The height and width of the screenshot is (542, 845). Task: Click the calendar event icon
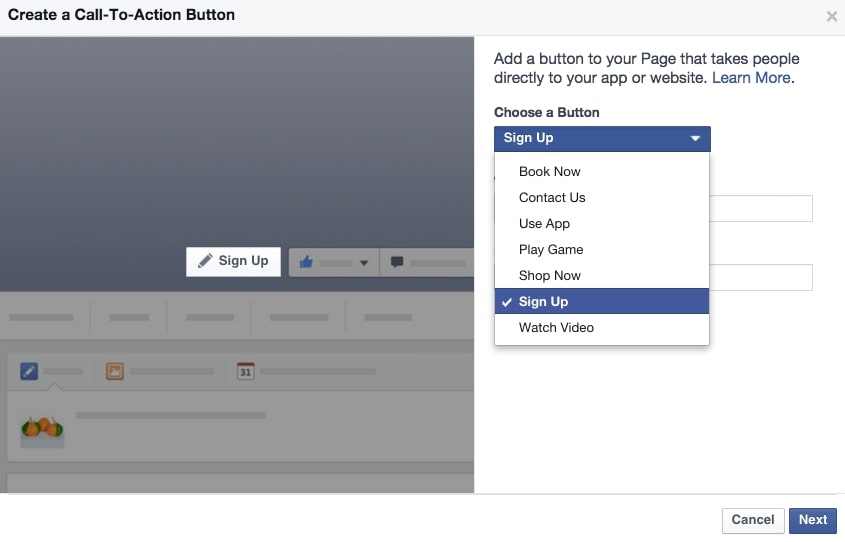[x=245, y=371]
